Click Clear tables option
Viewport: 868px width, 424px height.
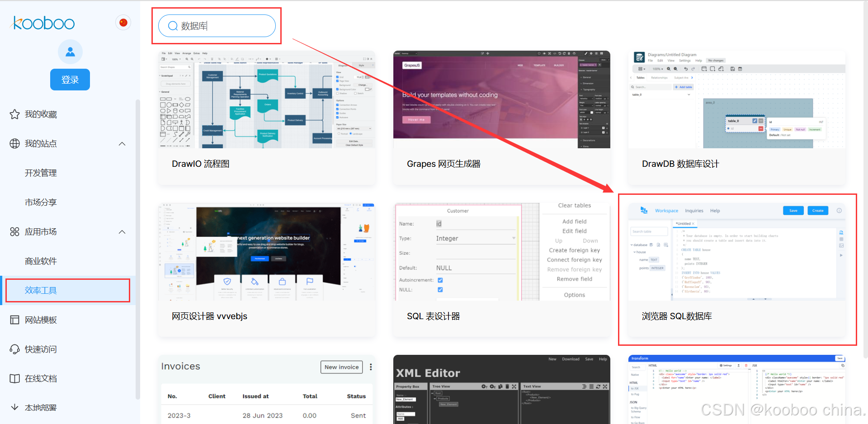(575, 205)
